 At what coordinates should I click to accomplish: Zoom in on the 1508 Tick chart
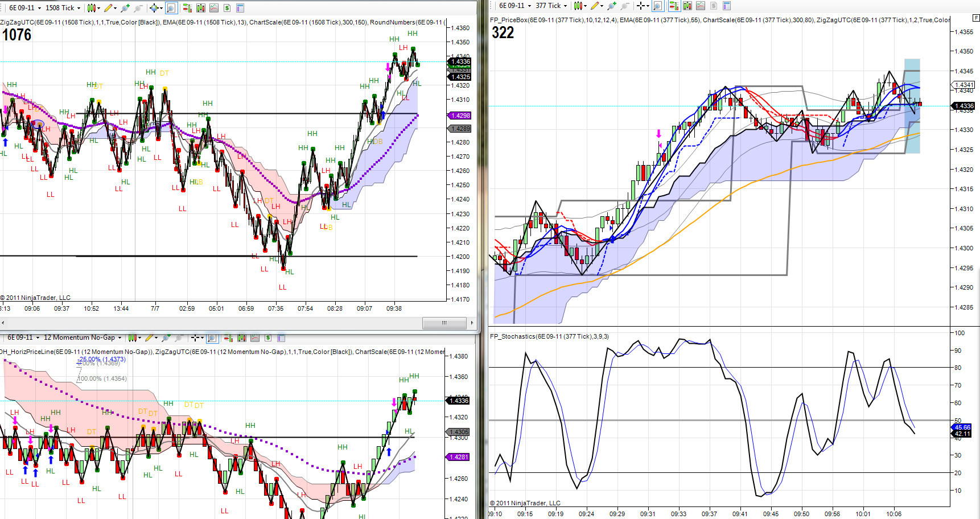tap(125, 8)
